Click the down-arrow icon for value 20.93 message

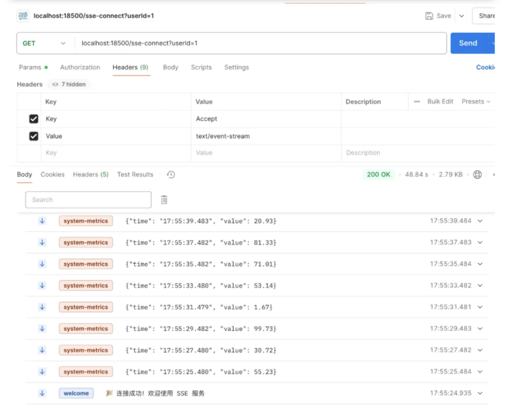click(42, 221)
